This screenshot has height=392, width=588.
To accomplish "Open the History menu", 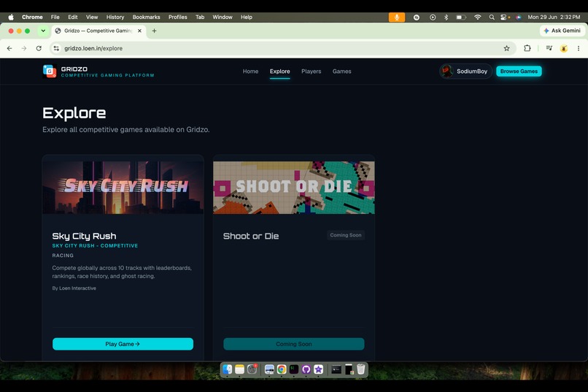I will 115,18.
